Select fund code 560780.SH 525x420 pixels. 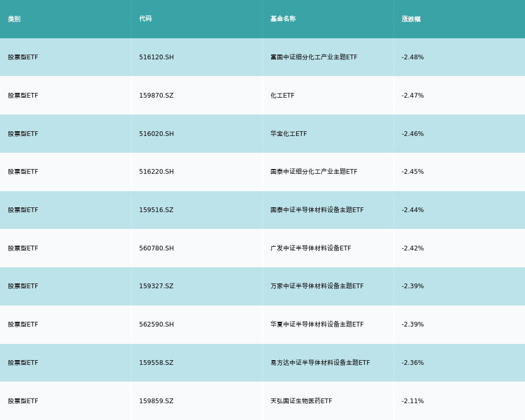(x=156, y=248)
